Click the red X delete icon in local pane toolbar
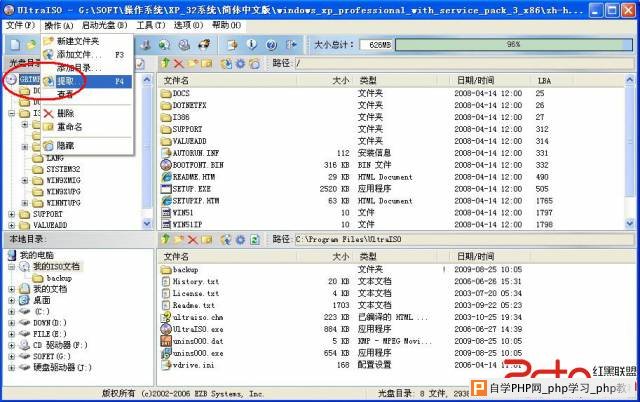Screen dimensions: 640x402 pyautogui.click(x=192, y=240)
